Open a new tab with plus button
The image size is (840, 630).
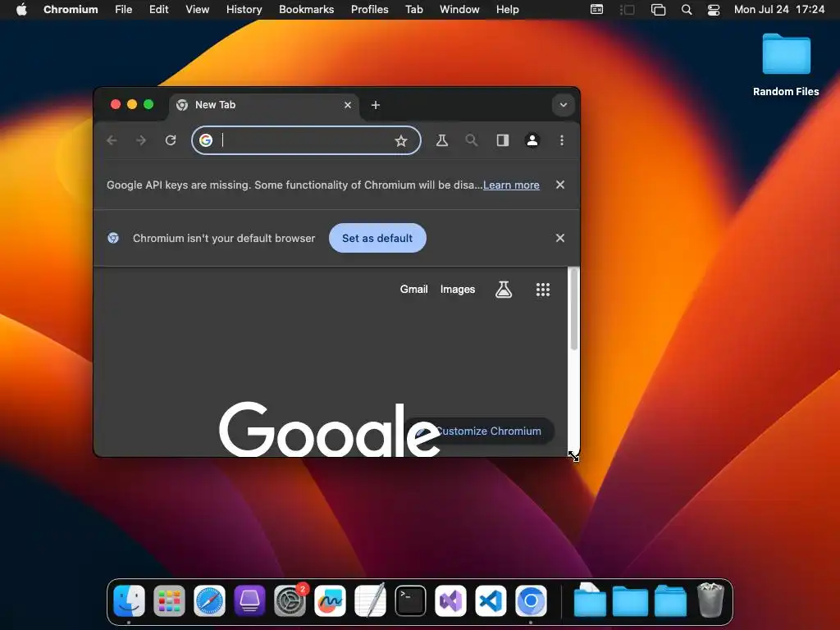point(376,105)
